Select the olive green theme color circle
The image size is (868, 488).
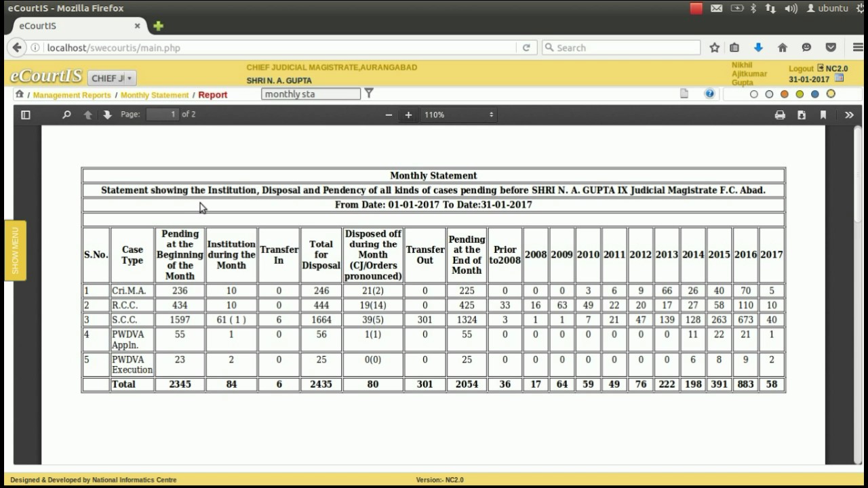tap(800, 94)
